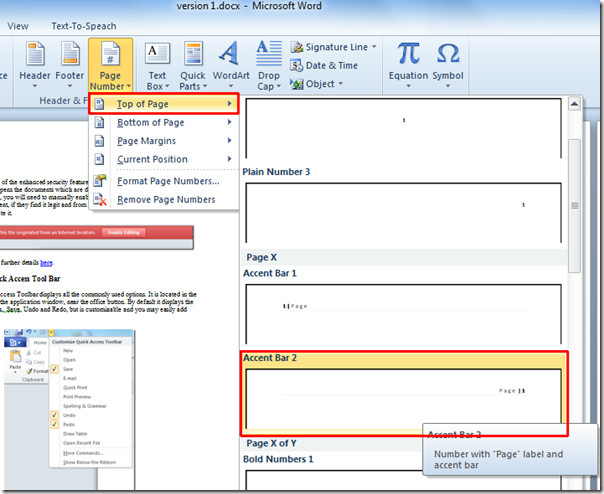Click the 'Page X of Y' category header
Viewport: 604px width, 494px height.
click(332, 444)
